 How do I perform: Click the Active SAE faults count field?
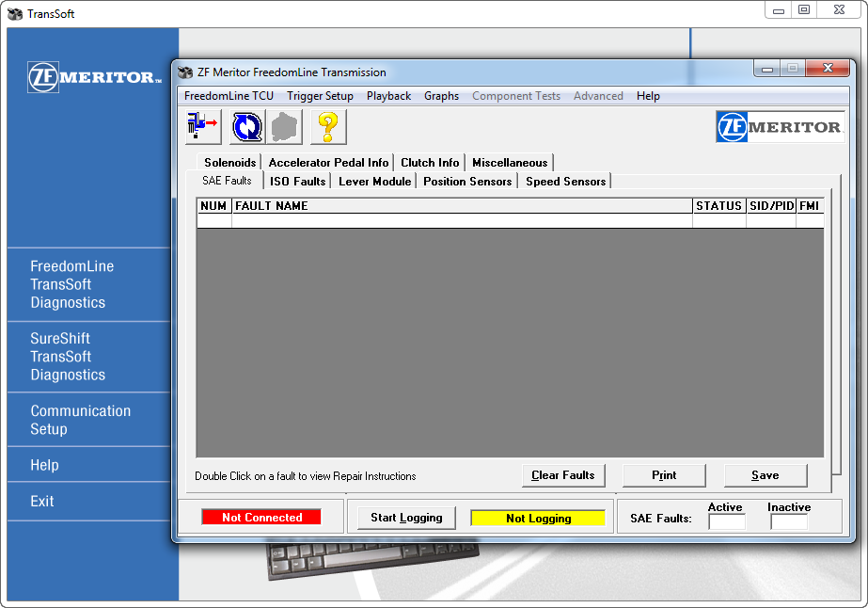click(726, 521)
